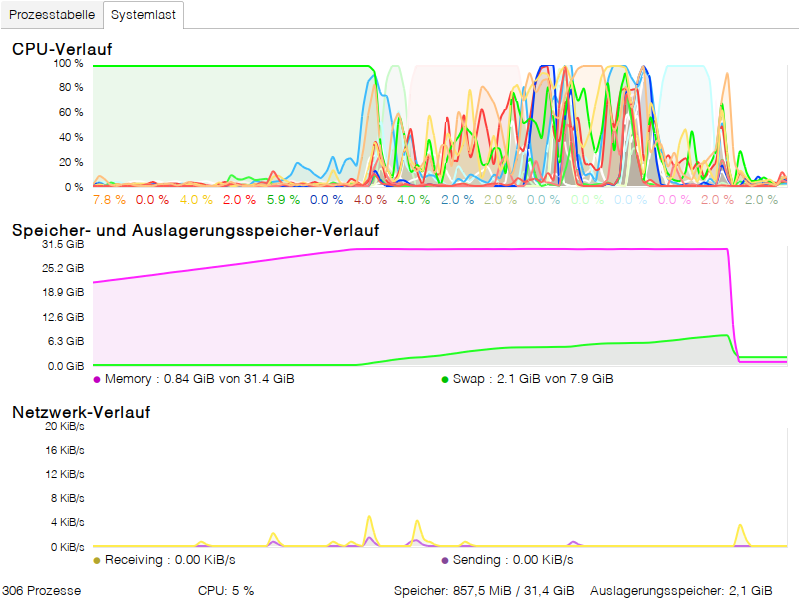The image size is (800, 600).
Task: Click Receiving : 0.00 KiB/s label
Action: 170,560
